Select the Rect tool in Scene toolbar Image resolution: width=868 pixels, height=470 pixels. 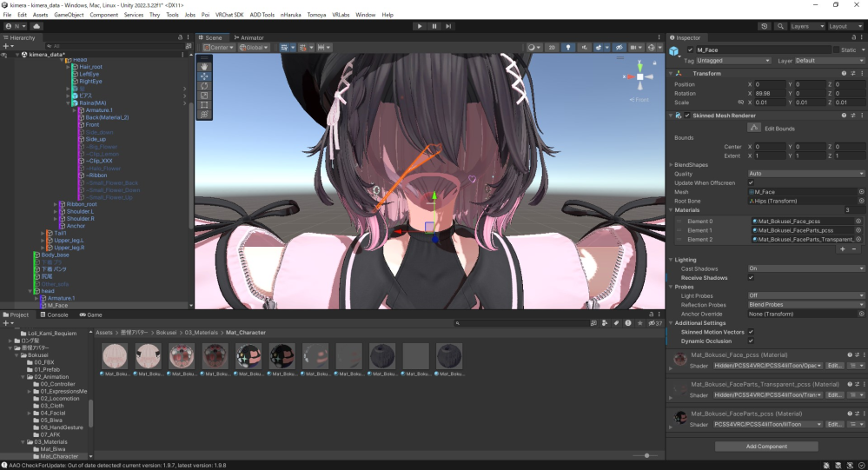click(x=204, y=104)
